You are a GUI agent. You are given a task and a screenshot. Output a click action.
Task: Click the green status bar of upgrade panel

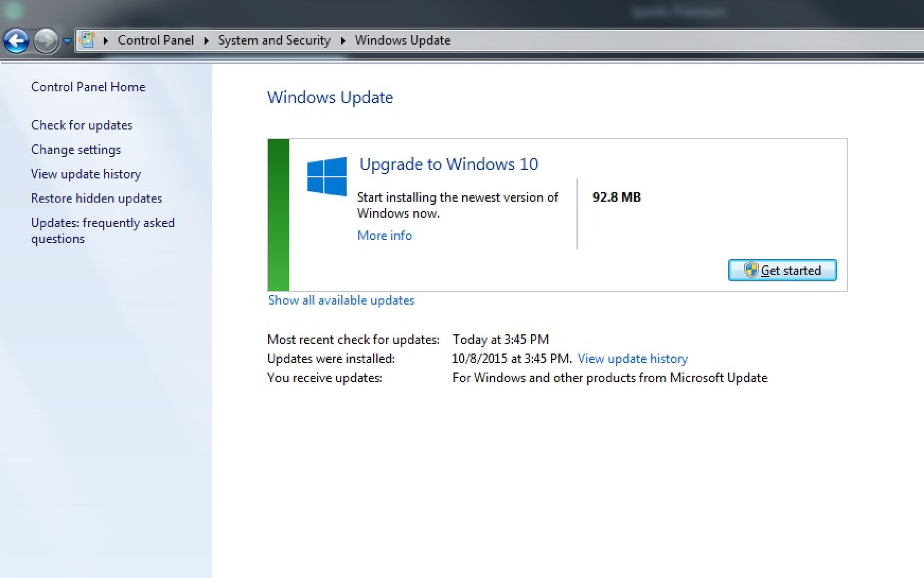(x=278, y=215)
